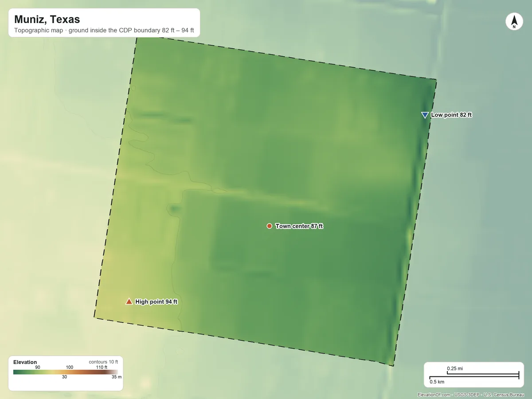Click the '30' meter legend tick label

(64, 377)
